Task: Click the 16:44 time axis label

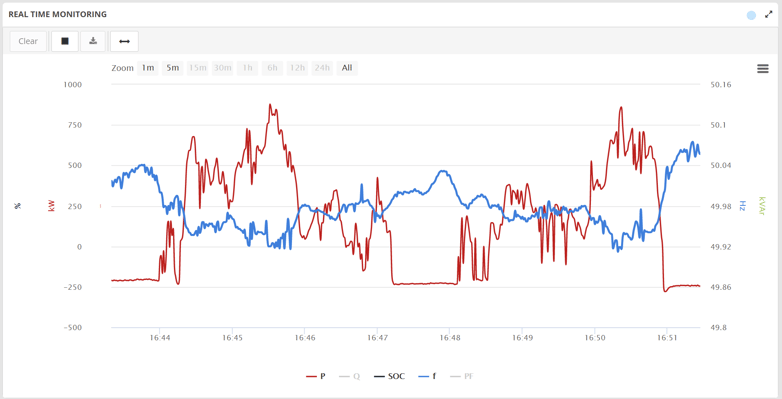Action: tap(160, 338)
